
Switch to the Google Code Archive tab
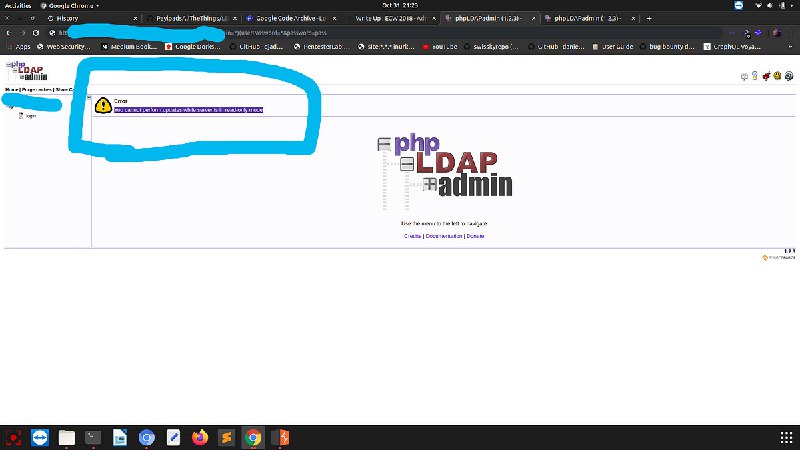point(291,18)
